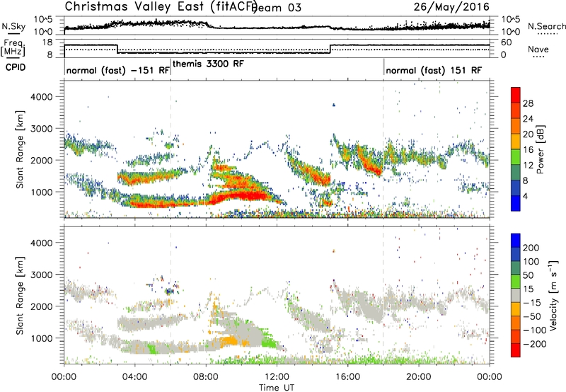Pick Velocity colorbar segment between -50 and -15
Screen dimensions: 566x392
click(x=516, y=309)
